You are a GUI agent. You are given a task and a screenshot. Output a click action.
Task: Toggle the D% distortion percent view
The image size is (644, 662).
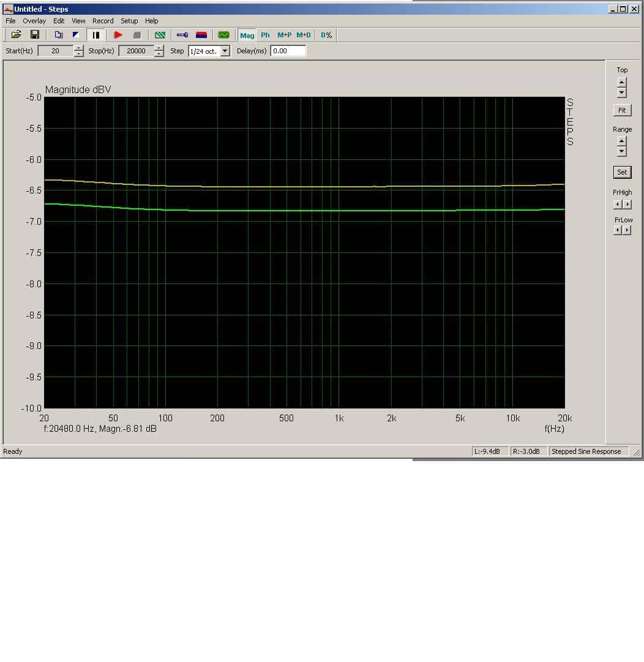(326, 35)
